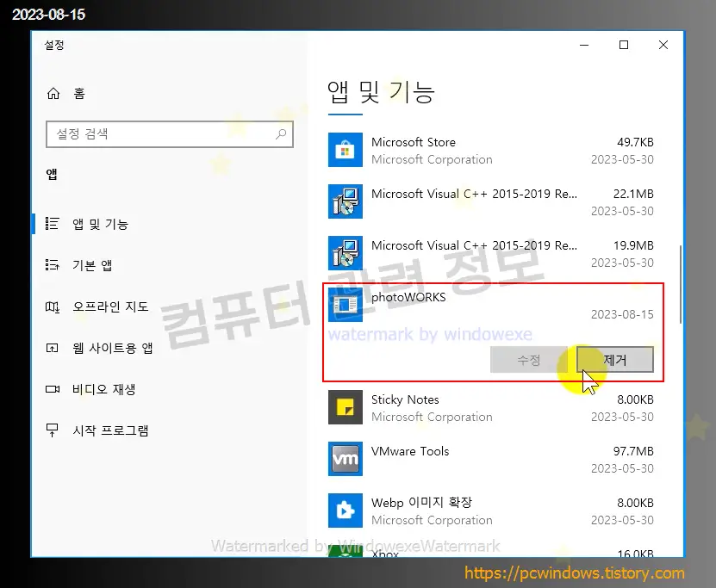Viewport: 716px width, 588px height.
Task: Minimize the 설정 window
Action: [584, 45]
